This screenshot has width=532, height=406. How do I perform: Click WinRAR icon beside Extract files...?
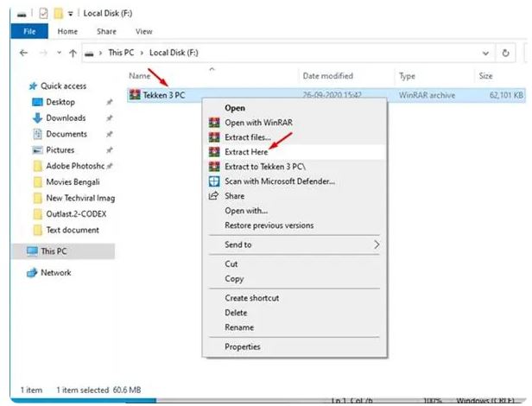214,137
